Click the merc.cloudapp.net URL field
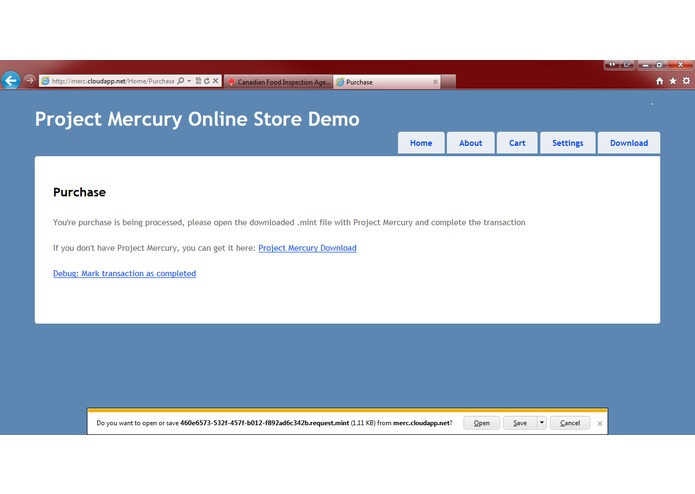 click(113, 81)
